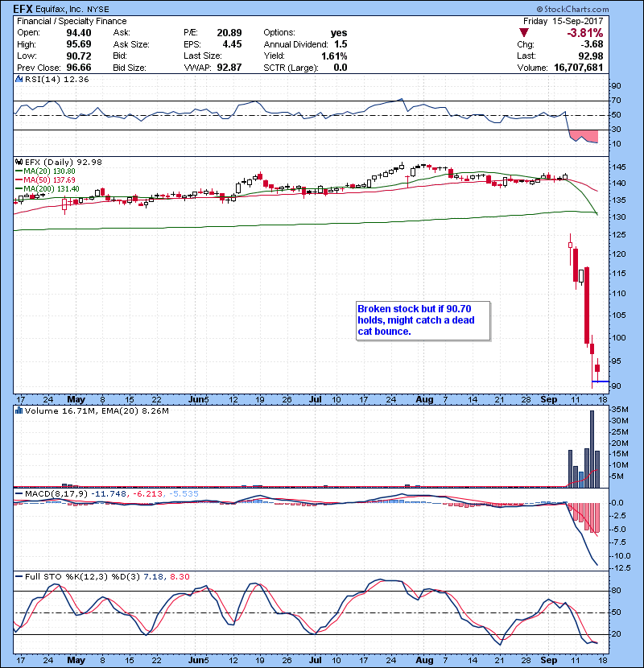Click the candlestick icon next to EFX (Daily)
Image resolution: width=644 pixels, height=668 pixels.
pos(19,162)
